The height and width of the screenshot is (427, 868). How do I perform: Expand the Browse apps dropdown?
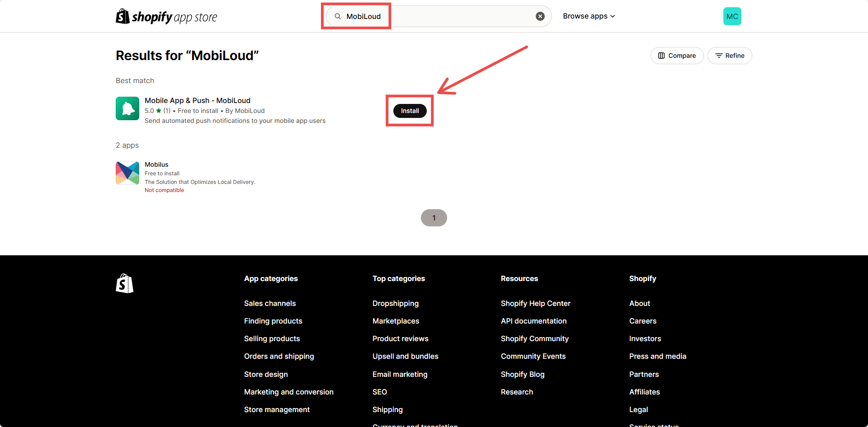pyautogui.click(x=589, y=16)
